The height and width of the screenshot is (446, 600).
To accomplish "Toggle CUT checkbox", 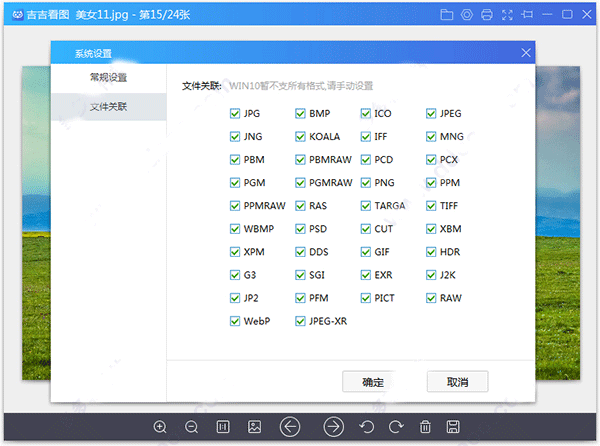I will coord(366,229).
